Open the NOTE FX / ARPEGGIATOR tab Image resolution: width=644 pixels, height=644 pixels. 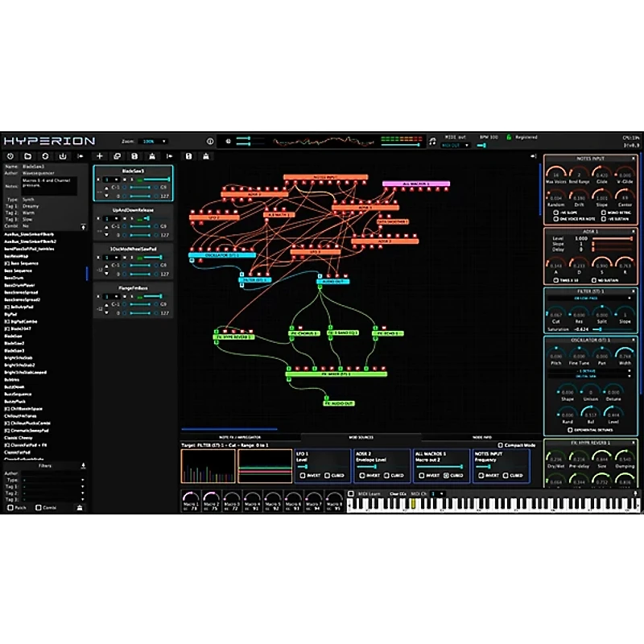tap(238, 435)
